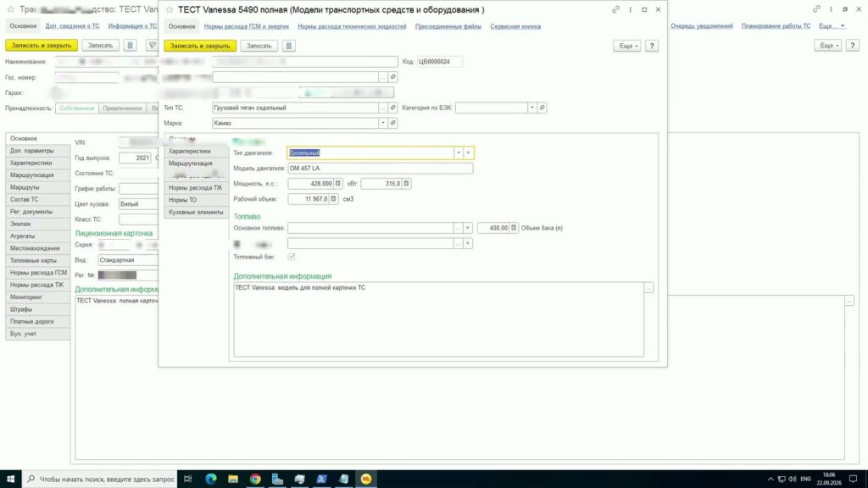Open calculator for the Мощность, л.с. field
The height and width of the screenshot is (488, 868).
coord(337,184)
